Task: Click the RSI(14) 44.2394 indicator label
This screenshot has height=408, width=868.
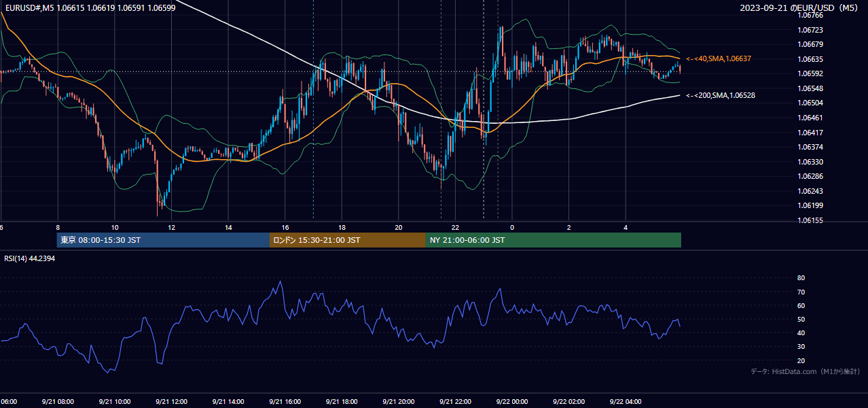Action: click(x=29, y=258)
